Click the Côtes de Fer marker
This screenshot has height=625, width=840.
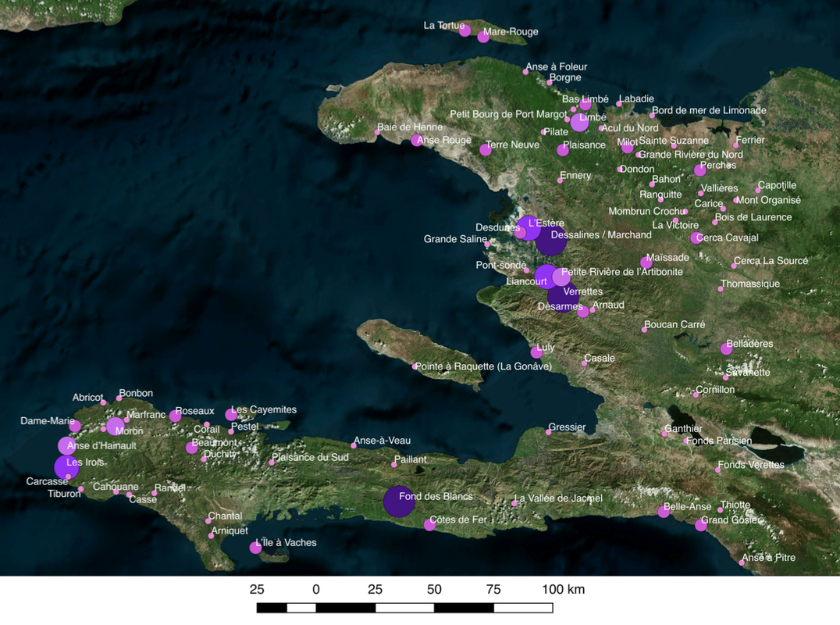click(429, 525)
